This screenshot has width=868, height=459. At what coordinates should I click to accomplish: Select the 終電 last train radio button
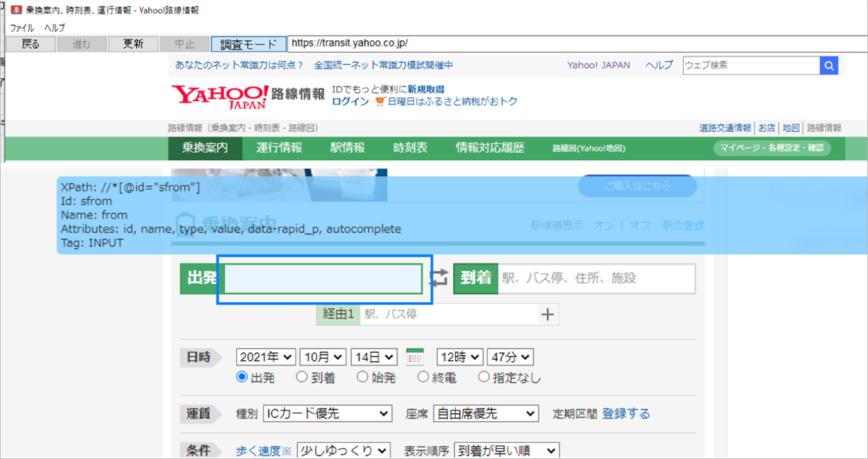point(423,378)
